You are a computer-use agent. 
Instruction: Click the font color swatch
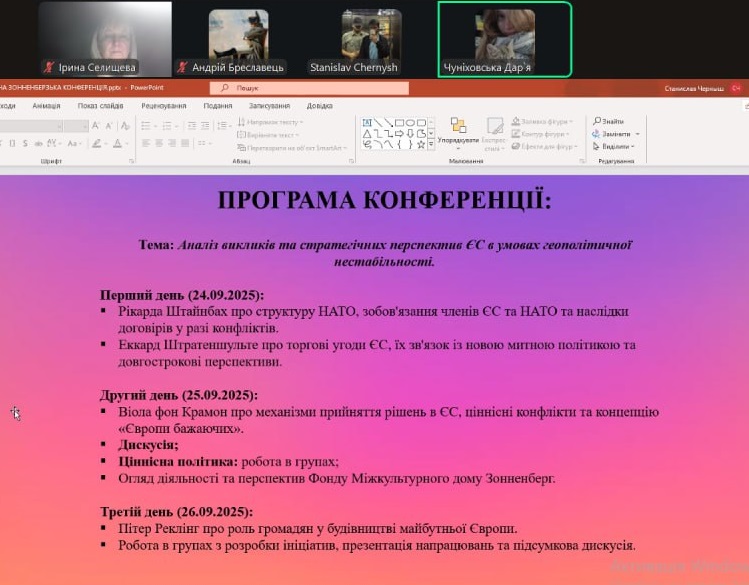coord(117,144)
